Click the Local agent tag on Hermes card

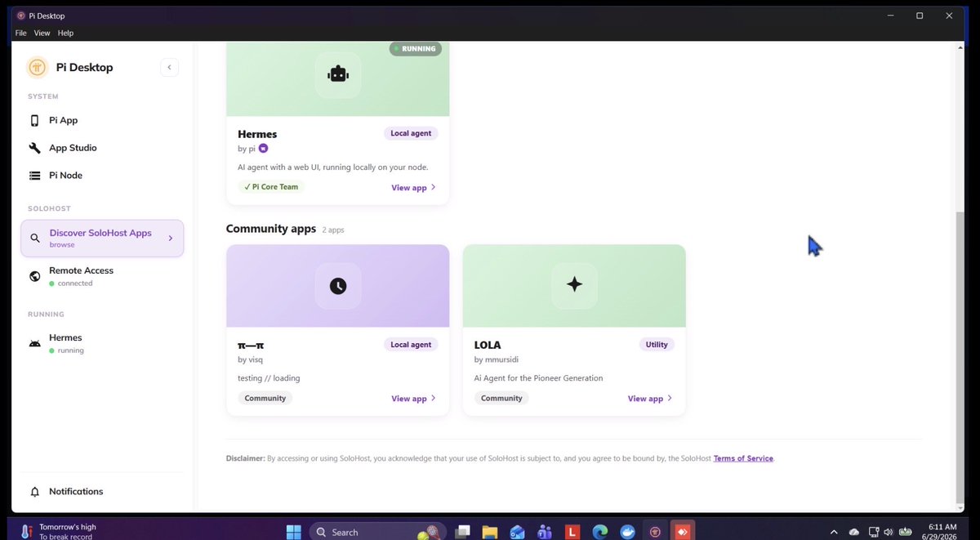[x=411, y=133]
